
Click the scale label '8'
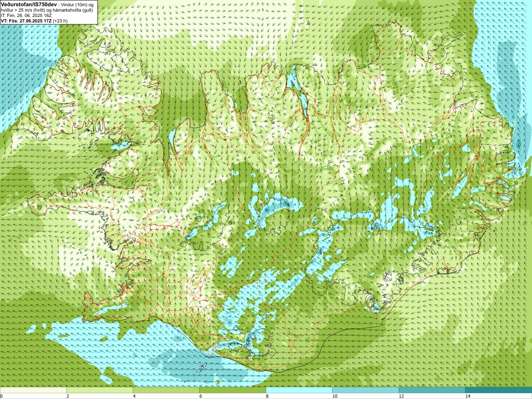pos(267,396)
